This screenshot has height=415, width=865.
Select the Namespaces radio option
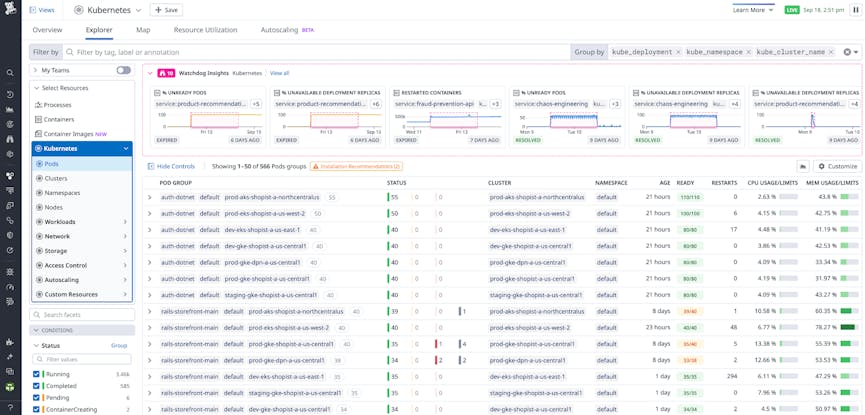click(x=39, y=193)
